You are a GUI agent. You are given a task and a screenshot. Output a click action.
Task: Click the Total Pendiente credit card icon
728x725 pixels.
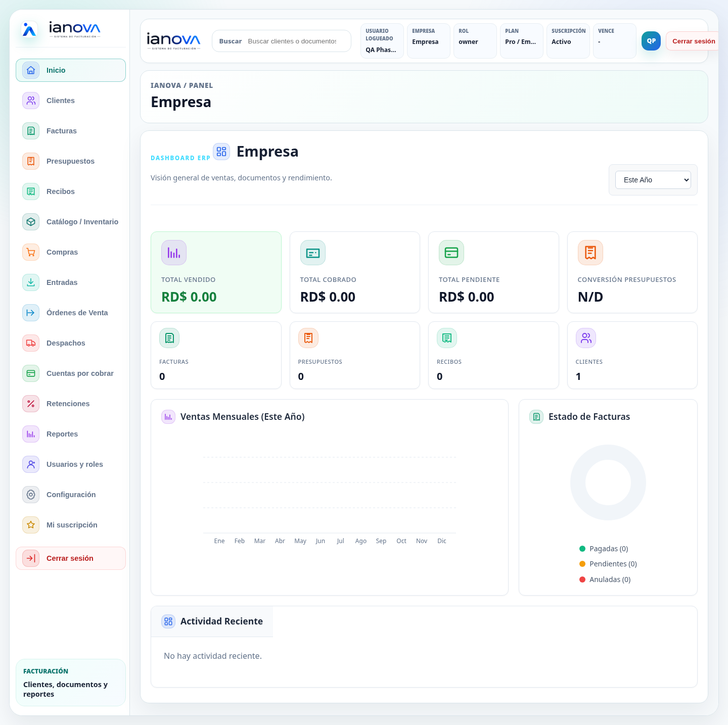tap(451, 253)
